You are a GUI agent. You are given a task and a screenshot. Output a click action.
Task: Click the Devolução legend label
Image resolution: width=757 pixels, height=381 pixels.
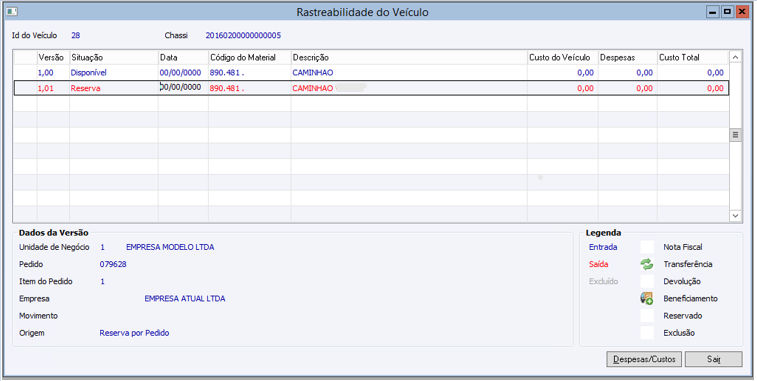(x=682, y=281)
